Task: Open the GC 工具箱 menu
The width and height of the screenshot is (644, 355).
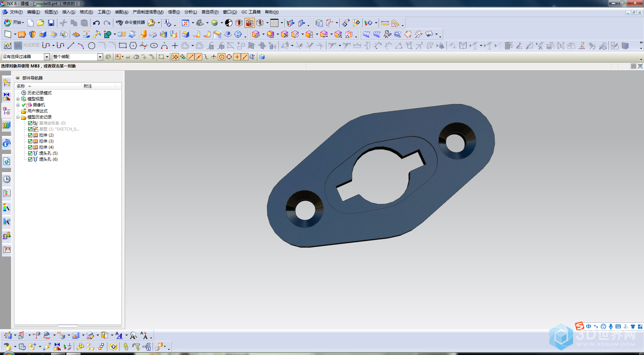Action: (251, 12)
